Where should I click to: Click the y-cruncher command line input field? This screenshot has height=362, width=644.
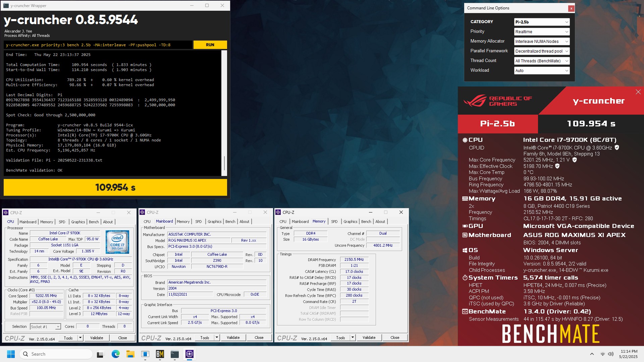click(98, 45)
